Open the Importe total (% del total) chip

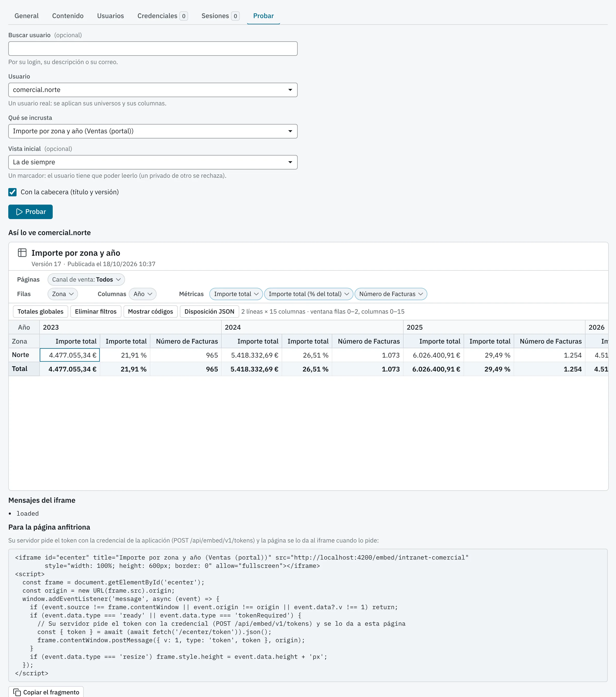309,294
